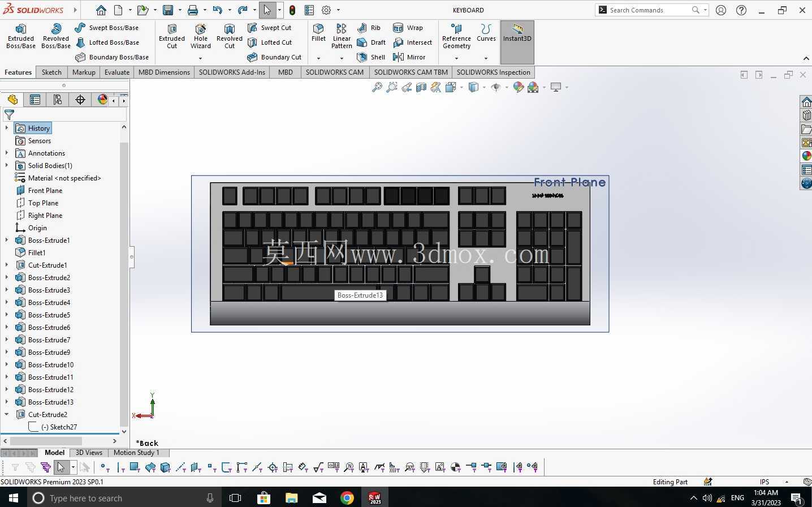The height and width of the screenshot is (507, 812).
Task: Click the Motion Study 1 tab
Action: point(136,452)
